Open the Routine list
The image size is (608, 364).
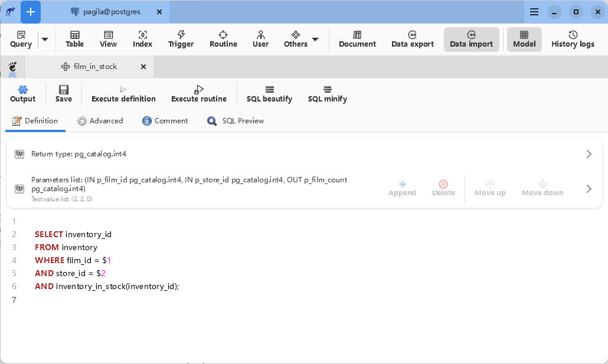(x=223, y=40)
